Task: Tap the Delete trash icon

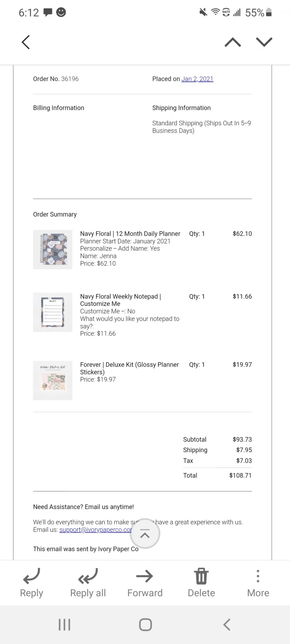Action: pyautogui.click(x=201, y=576)
